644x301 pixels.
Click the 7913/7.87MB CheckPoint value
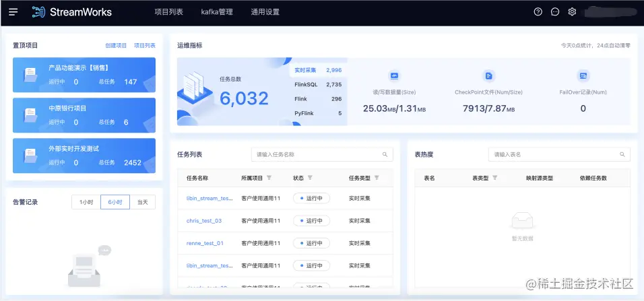488,108
